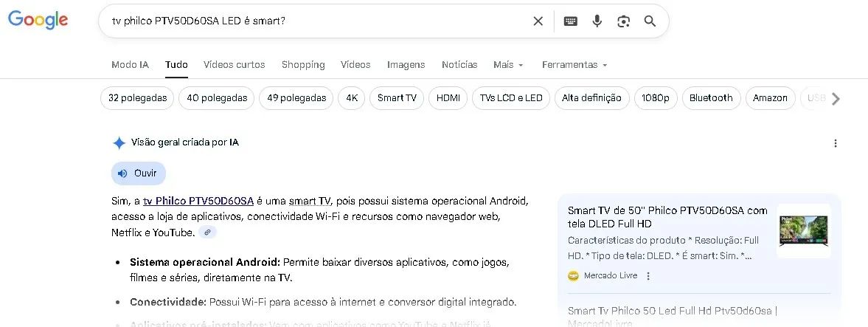868x327 pixels.
Task: Open Smart TV de 50" Philco source title
Action: point(667,217)
